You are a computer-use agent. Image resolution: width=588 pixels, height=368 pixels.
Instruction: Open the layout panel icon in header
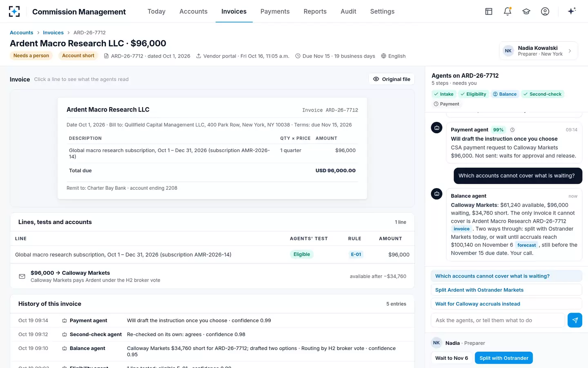(489, 11)
